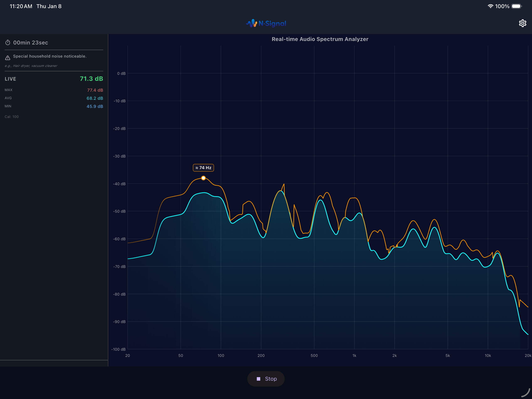The width and height of the screenshot is (532, 399).
Task: Click the stopwatch timer icon
Action: 7,42
